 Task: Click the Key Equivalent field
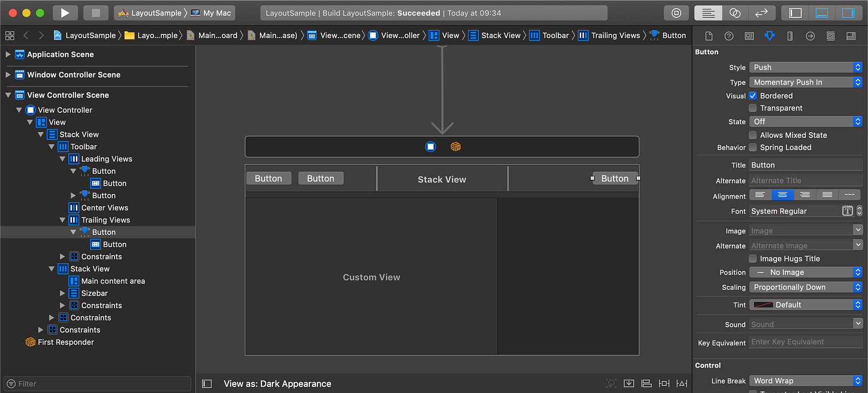[806, 342]
